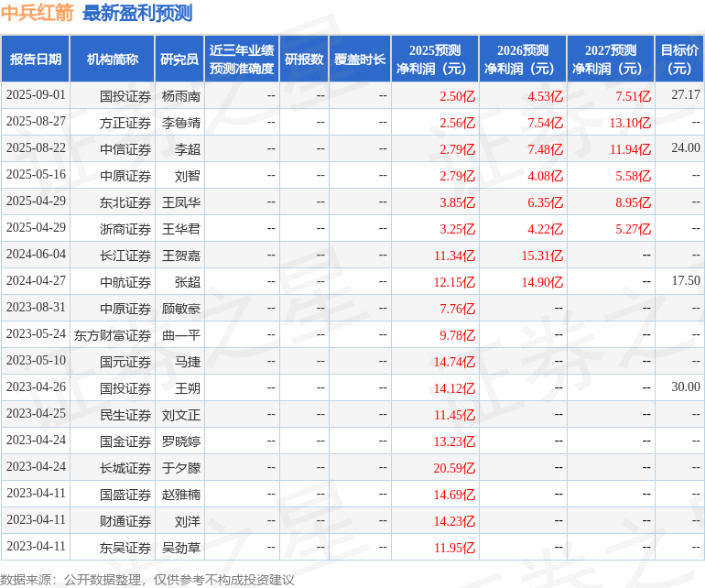705x588 pixels.
Task: Click institution 中信证券
Action: [125, 149]
